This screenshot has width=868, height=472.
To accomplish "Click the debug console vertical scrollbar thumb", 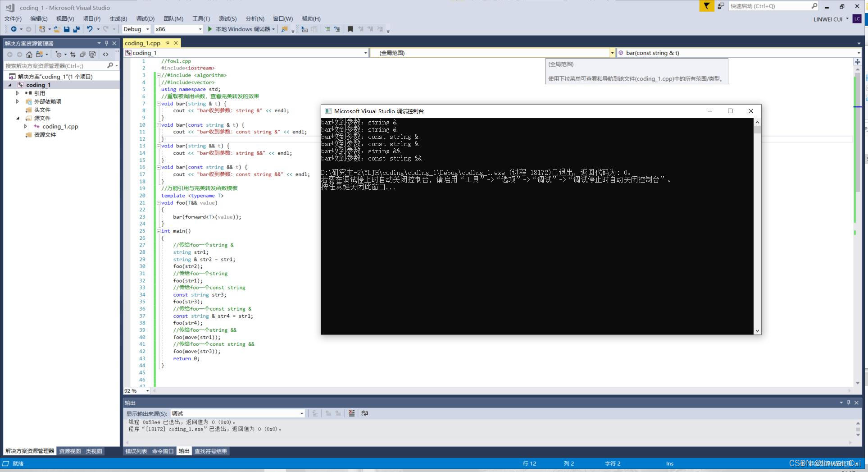I will [757, 130].
